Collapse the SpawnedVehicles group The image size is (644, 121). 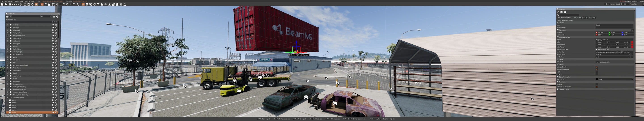pos(8,97)
